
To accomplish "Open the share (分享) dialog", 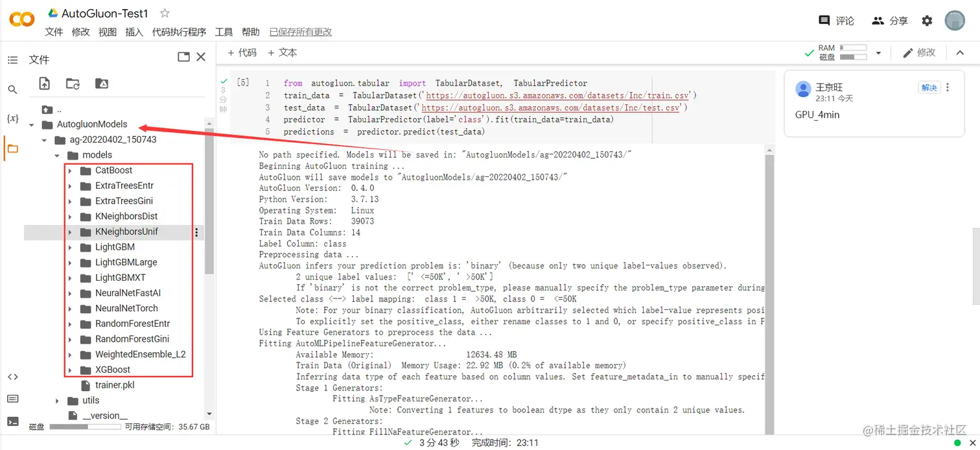I will pos(890,21).
